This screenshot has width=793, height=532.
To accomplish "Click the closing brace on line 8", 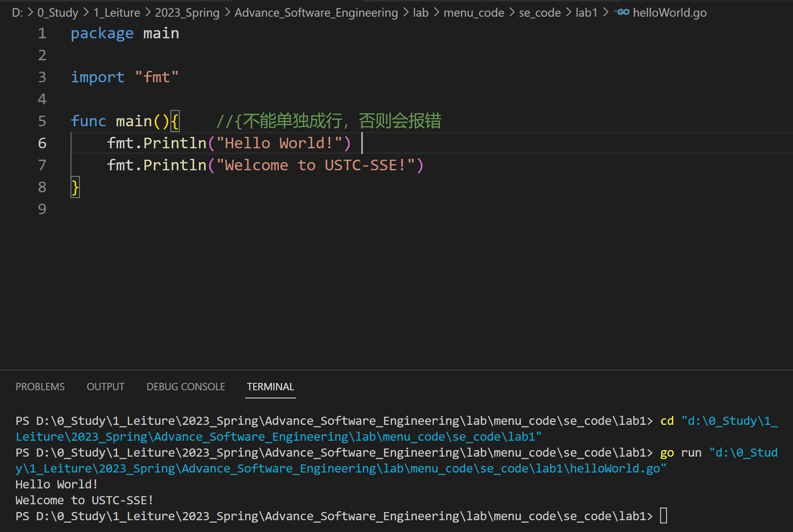I will coord(75,187).
